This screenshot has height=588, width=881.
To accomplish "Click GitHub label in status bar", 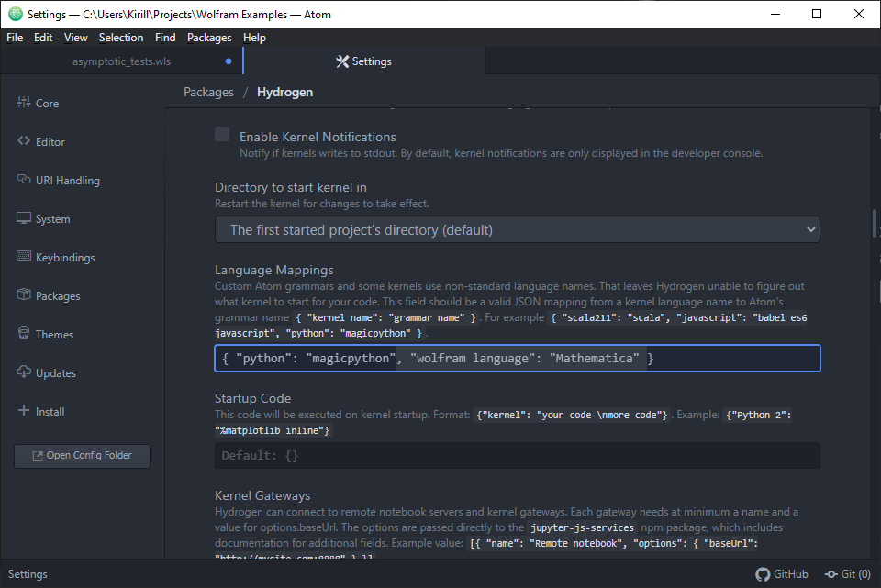I will click(790, 574).
